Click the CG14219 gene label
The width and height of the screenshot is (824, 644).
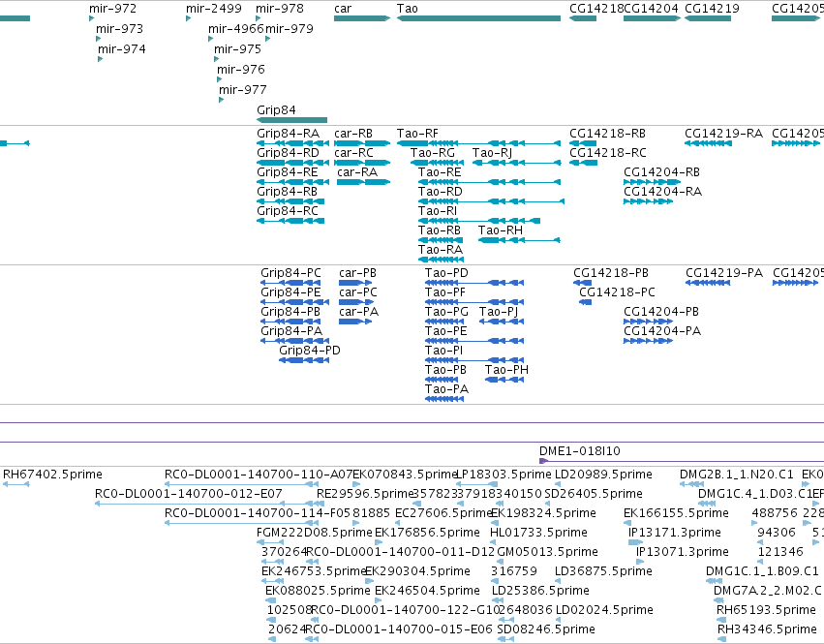(712, 9)
